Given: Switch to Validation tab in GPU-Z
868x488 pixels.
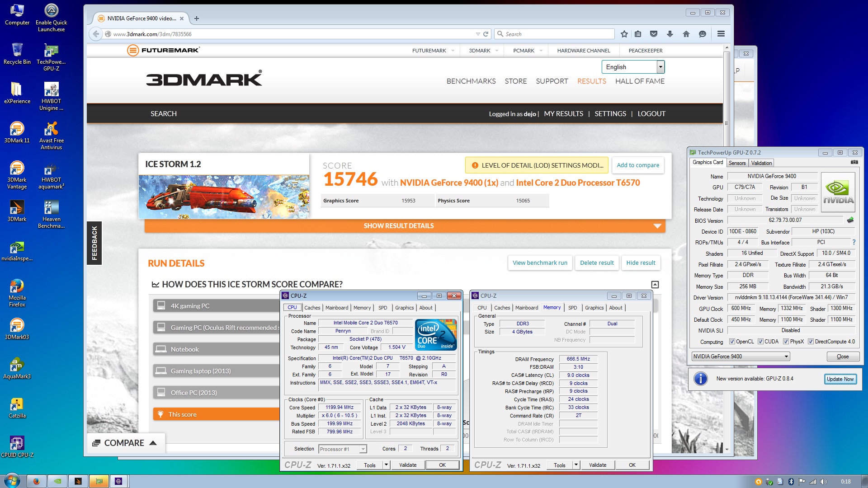Looking at the screenshot, I should (x=761, y=163).
